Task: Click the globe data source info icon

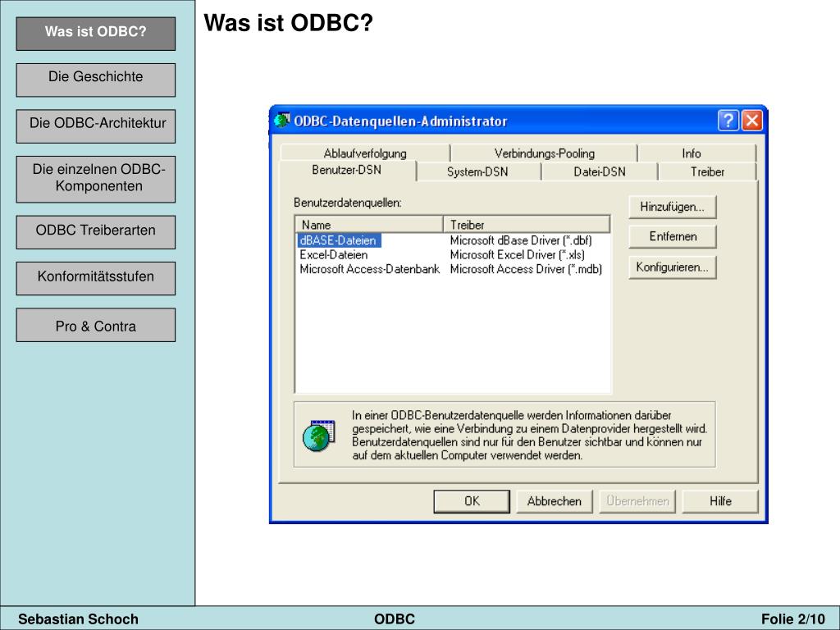Action: tap(319, 435)
